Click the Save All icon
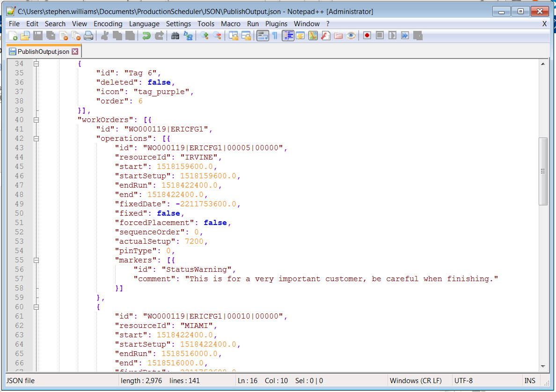The width and height of the screenshot is (556, 392). [51, 36]
